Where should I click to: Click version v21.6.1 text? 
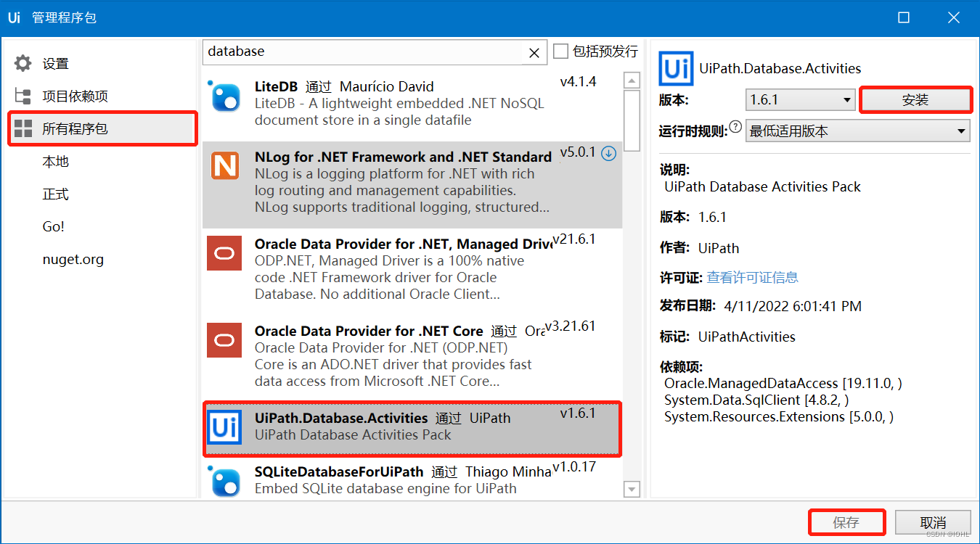coord(574,239)
